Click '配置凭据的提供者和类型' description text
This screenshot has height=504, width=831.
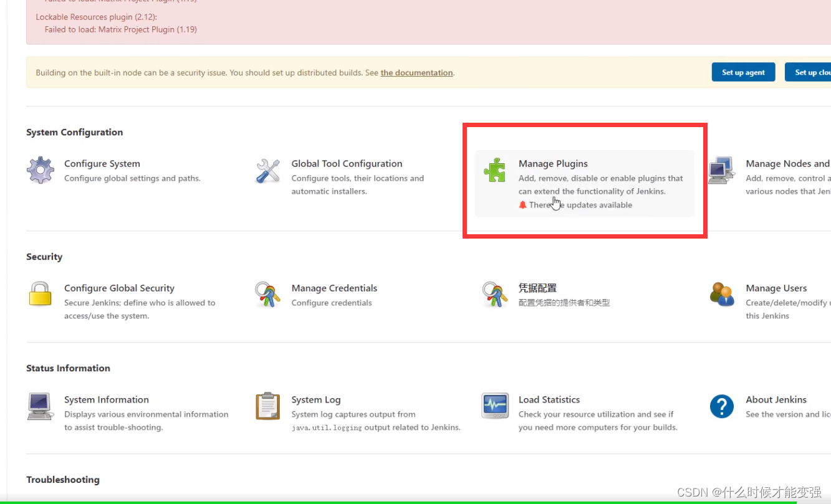coord(564,303)
